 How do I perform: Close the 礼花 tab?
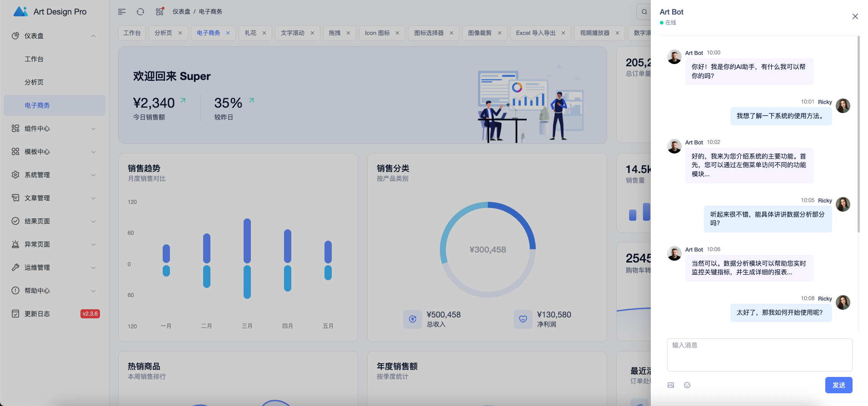pyautogui.click(x=264, y=33)
